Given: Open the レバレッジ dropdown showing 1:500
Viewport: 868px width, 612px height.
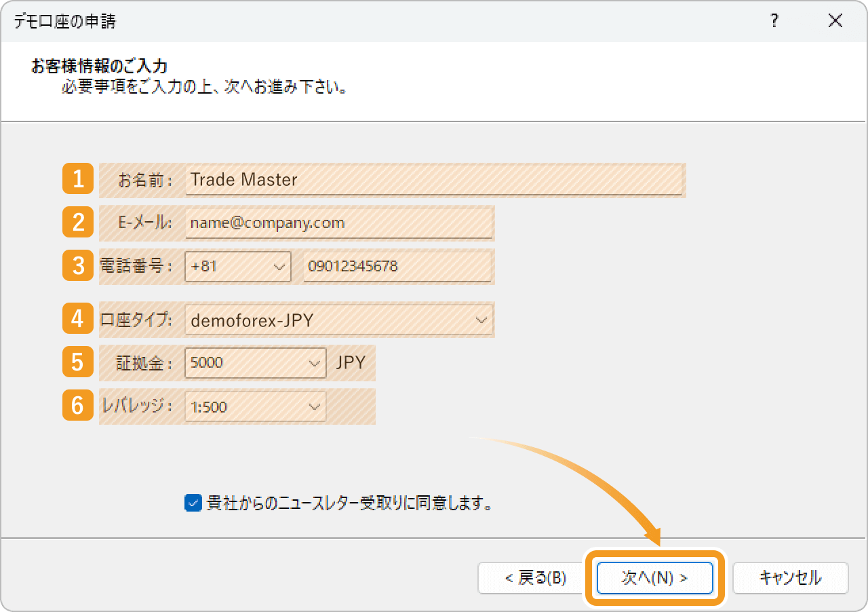Looking at the screenshot, I should [256, 407].
